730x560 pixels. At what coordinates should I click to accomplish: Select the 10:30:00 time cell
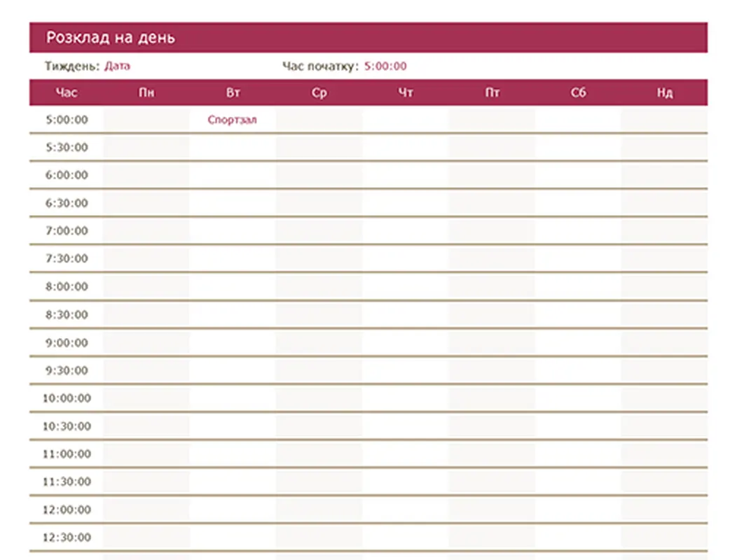tap(67, 426)
